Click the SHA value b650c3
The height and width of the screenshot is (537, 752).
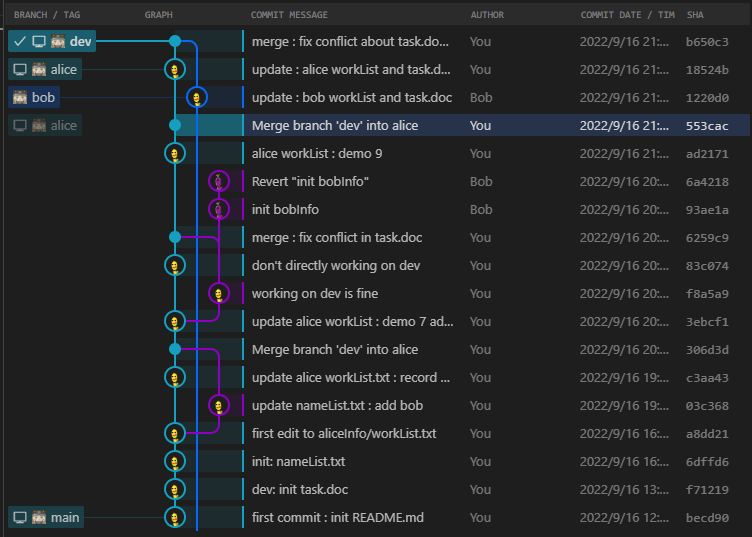(707, 42)
